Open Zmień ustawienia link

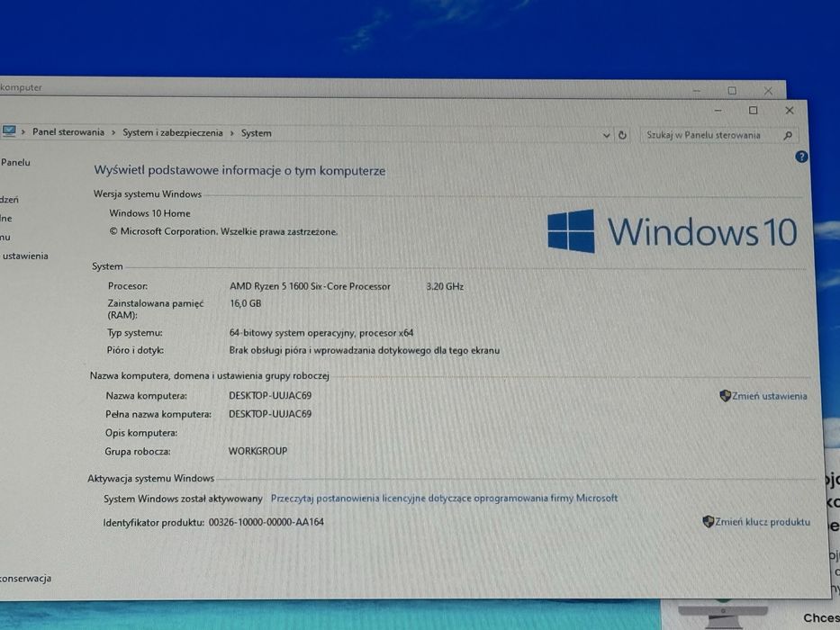769,396
